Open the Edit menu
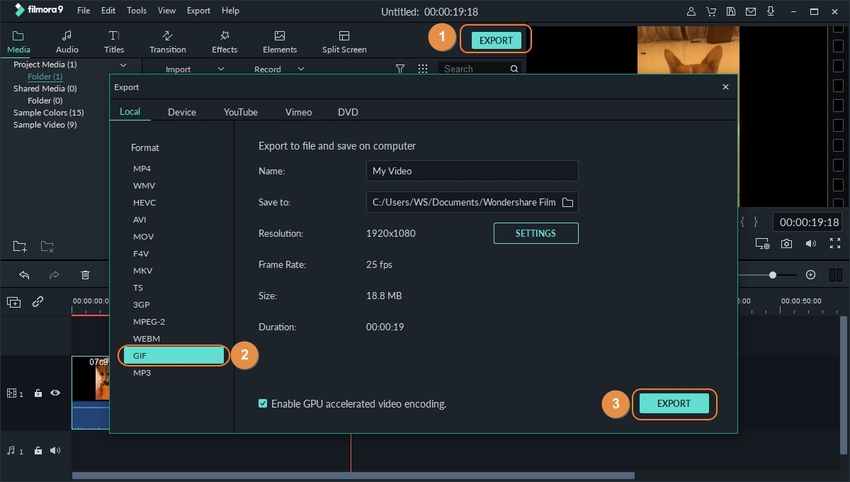This screenshot has height=482, width=850. (108, 11)
